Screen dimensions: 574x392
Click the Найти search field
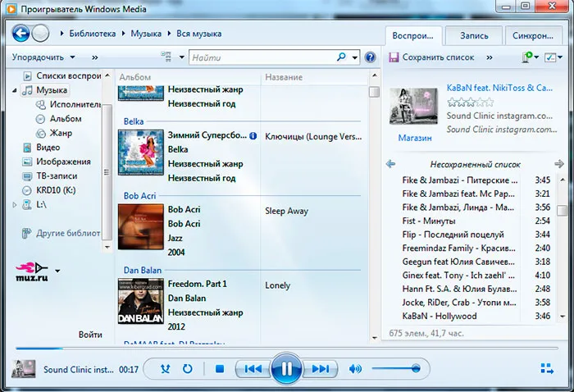(x=263, y=57)
